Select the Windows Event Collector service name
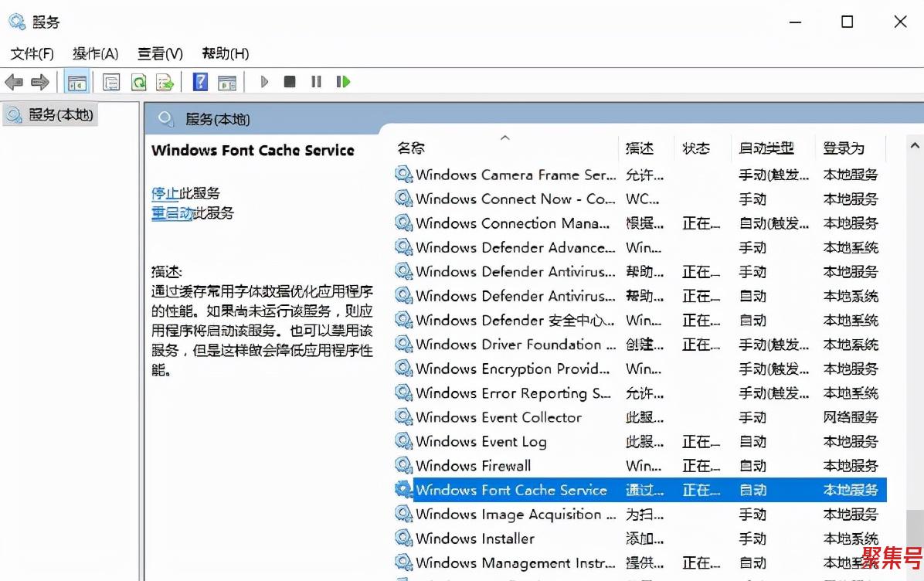924x581 pixels. click(x=498, y=417)
